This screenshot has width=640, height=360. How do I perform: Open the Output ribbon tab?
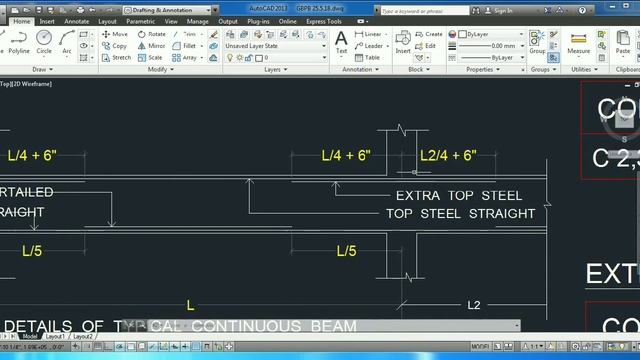[228, 21]
